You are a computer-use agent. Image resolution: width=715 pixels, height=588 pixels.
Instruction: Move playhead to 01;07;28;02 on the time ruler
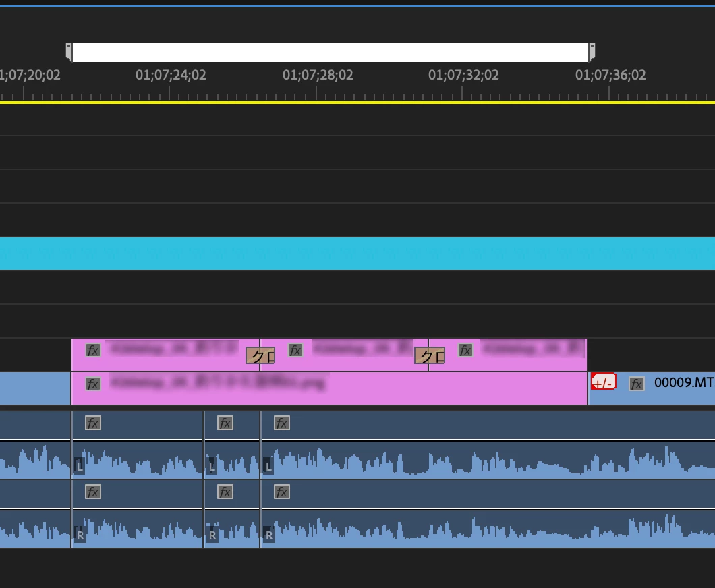pos(318,76)
